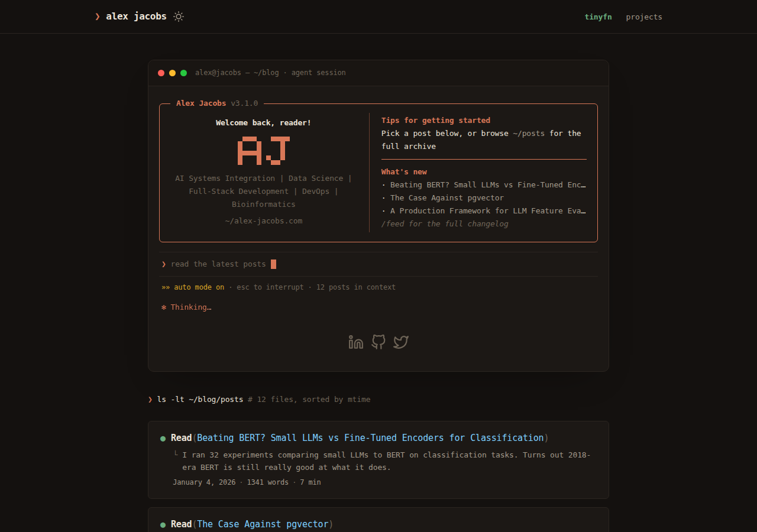This screenshot has height=532, width=757.
Task: Click the pixelated AJ logo
Action: pyautogui.click(x=264, y=150)
